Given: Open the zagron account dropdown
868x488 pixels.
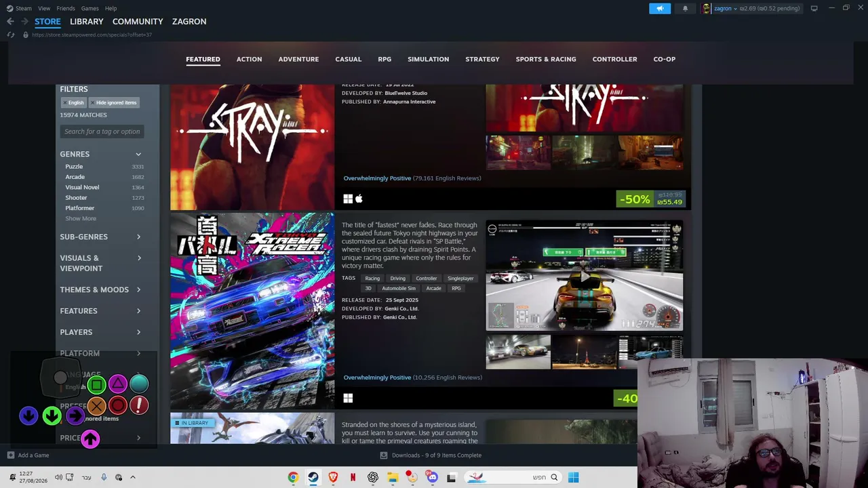Looking at the screenshot, I should (725, 8).
